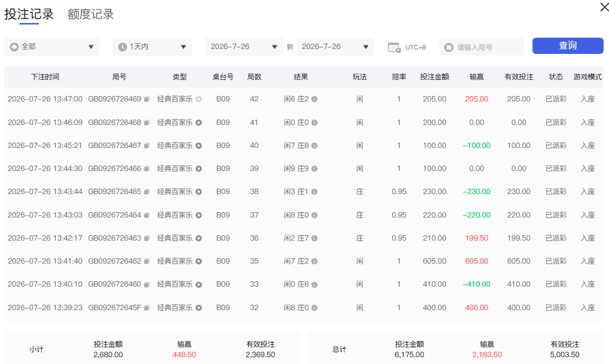Click the 局号 column header
The height and width of the screenshot is (364, 609).
tap(119, 77)
